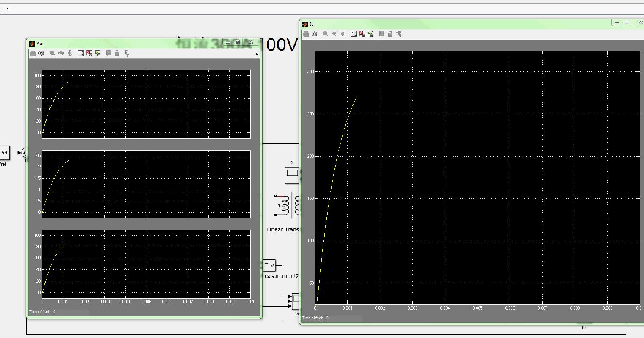Toggle Floating scope icon in Vo scope
Viewport: 644px width, 338px height.
[108, 53]
